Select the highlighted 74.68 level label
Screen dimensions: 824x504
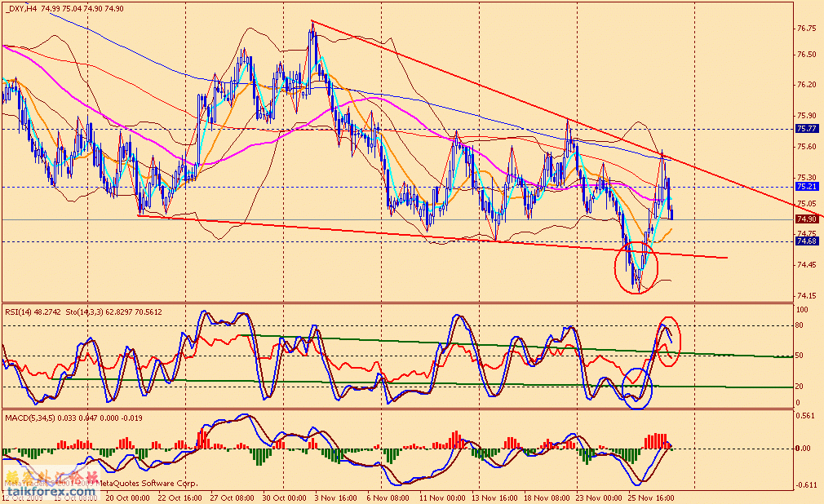807,241
